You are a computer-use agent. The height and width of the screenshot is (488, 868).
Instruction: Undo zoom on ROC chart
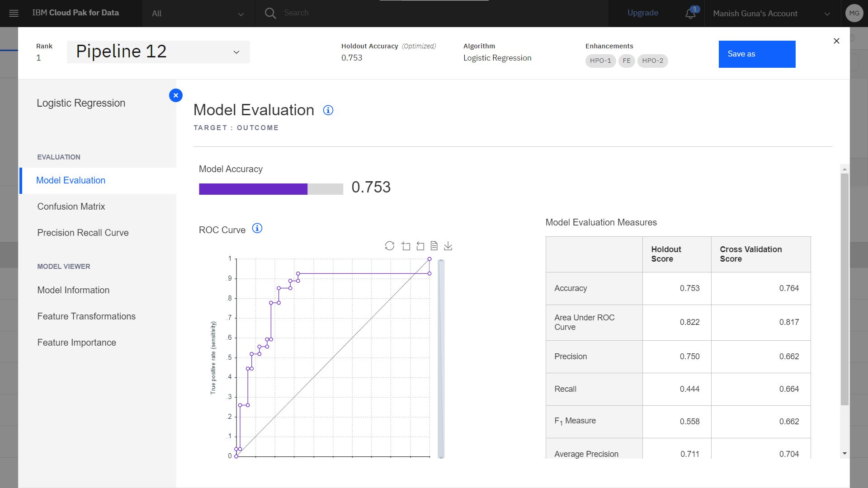[420, 246]
